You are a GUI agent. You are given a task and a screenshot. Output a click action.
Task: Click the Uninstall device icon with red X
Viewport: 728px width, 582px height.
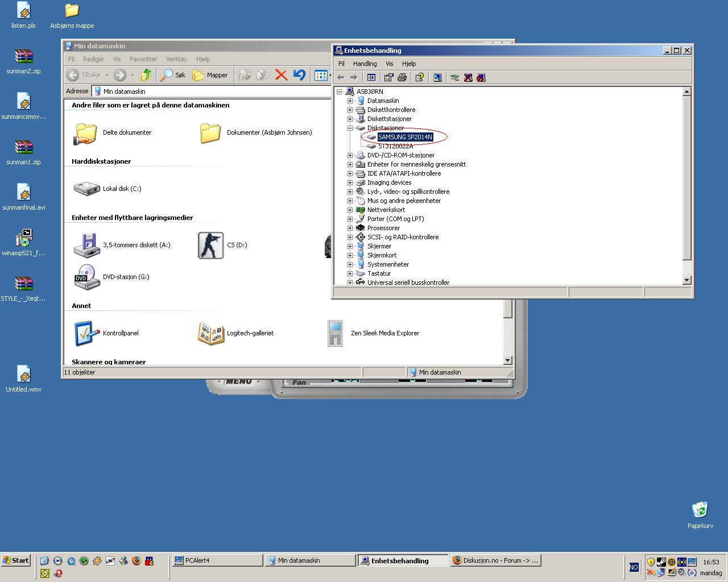tap(468, 77)
